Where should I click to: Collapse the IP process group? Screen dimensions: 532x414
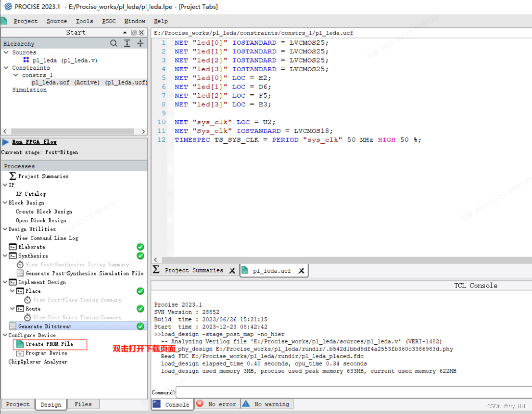(x=5, y=185)
